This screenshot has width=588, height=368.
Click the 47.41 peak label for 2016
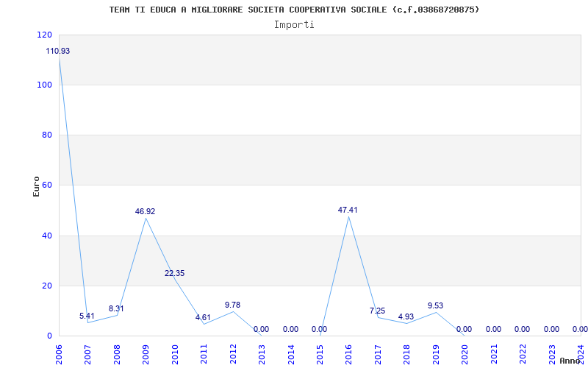348,210
